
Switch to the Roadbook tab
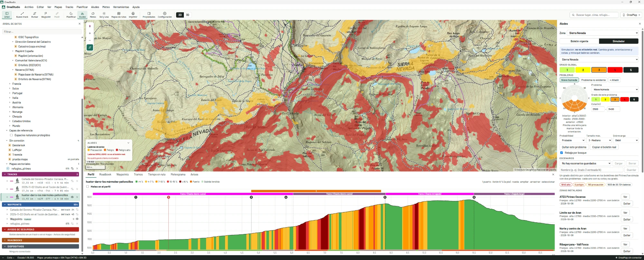[x=105, y=175]
